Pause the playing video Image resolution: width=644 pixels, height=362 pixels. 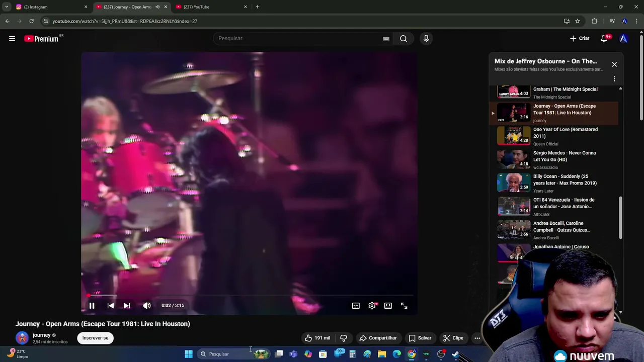[92, 306]
